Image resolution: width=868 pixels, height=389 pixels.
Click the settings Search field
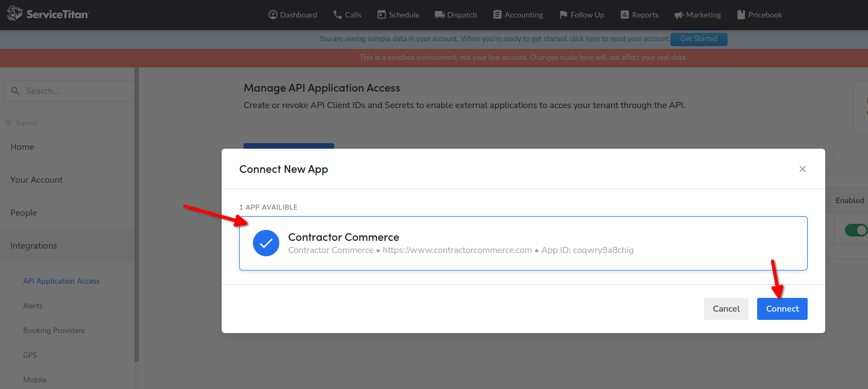(70, 91)
